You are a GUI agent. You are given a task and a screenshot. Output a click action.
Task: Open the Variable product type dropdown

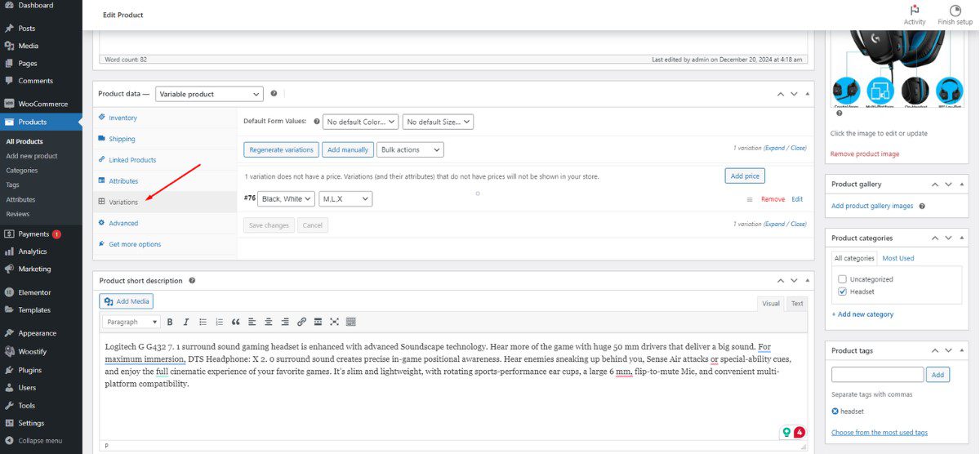click(x=209, y=94)
